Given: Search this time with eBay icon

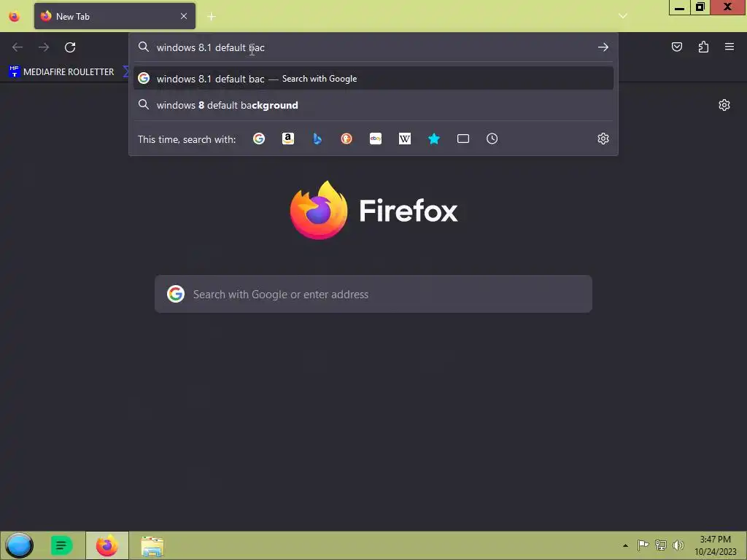Looking at the screenshot, I should (376, 139).
